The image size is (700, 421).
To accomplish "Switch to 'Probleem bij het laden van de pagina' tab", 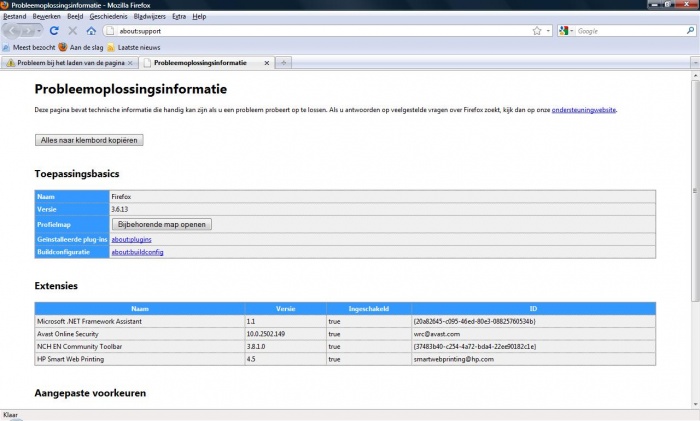I will click(x=70, y=63).
